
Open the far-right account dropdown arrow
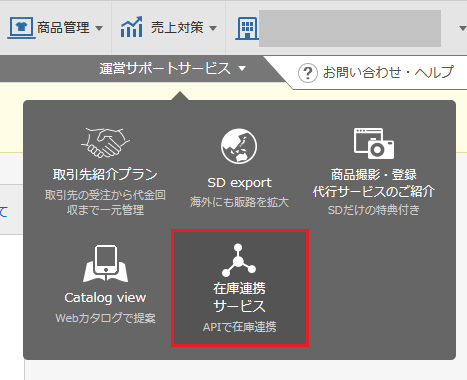[x=462, y=28]
